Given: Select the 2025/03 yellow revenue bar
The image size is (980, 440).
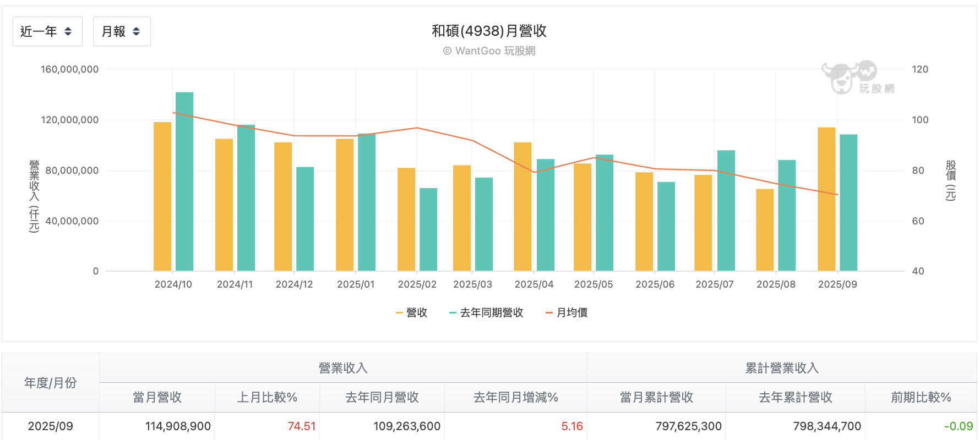Looking at the screenshot, I should pyautogui.click(x=462, y=218).
